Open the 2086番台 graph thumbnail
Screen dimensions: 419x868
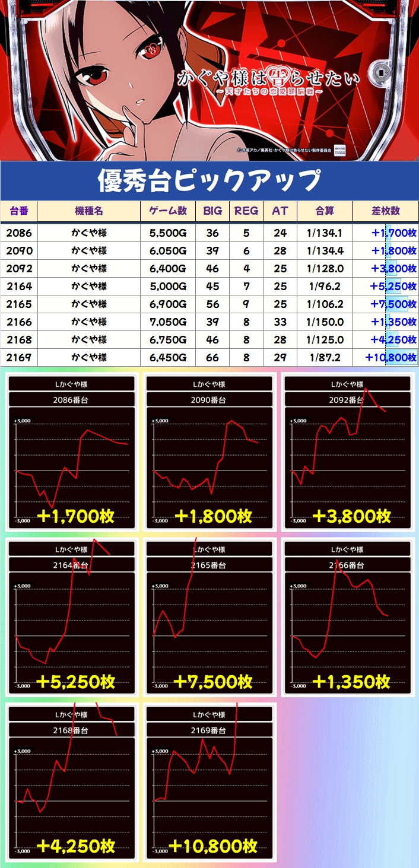pos(71,453)
